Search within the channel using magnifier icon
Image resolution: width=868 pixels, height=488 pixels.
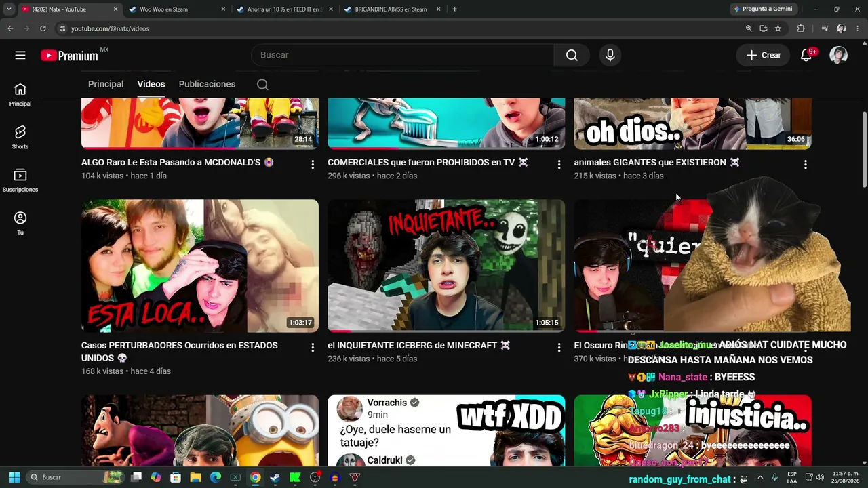(262, 85)
